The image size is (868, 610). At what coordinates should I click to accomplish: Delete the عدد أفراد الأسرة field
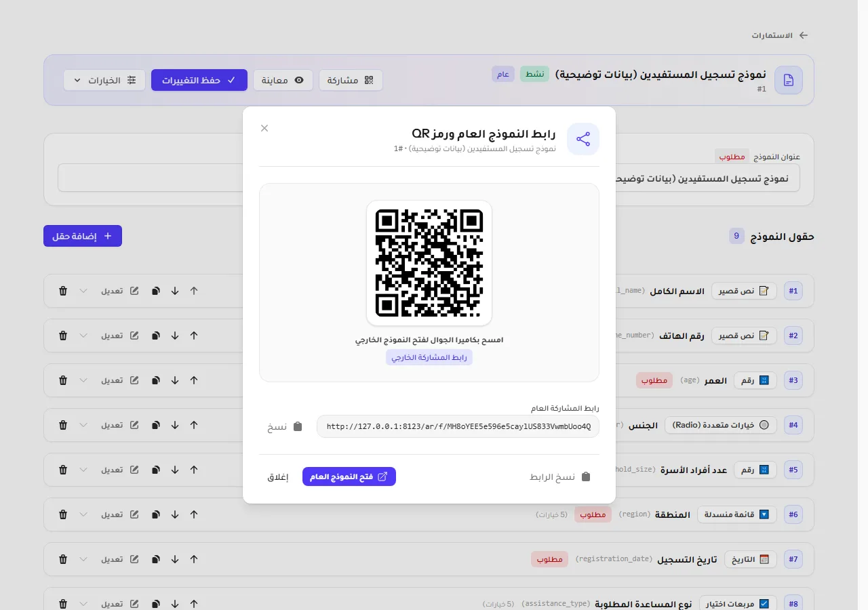tap(63, 470)
